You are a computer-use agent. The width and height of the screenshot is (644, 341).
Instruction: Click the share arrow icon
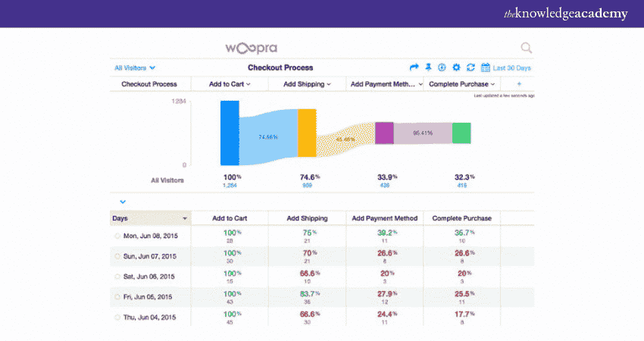(x=414, y=67)
